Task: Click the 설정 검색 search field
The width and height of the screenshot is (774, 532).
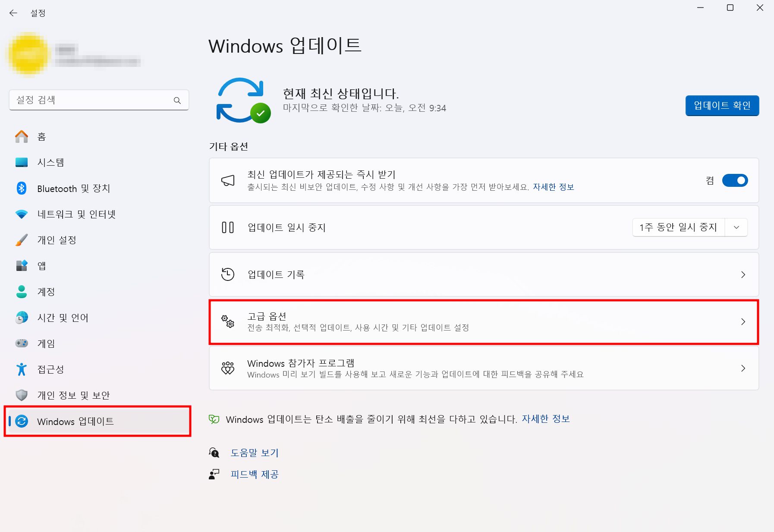Action: (99, 100)
